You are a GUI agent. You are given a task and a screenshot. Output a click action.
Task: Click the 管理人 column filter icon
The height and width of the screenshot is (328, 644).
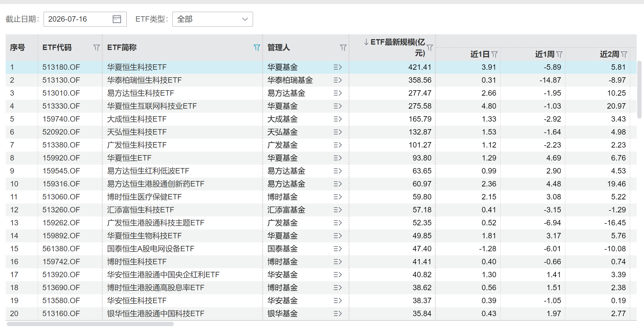click(x=343, y=48)
